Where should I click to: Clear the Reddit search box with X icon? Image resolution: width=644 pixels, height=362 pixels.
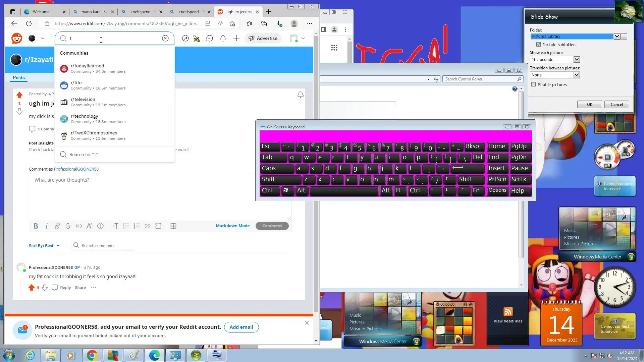pyautogui.click(x=165, y=38)
